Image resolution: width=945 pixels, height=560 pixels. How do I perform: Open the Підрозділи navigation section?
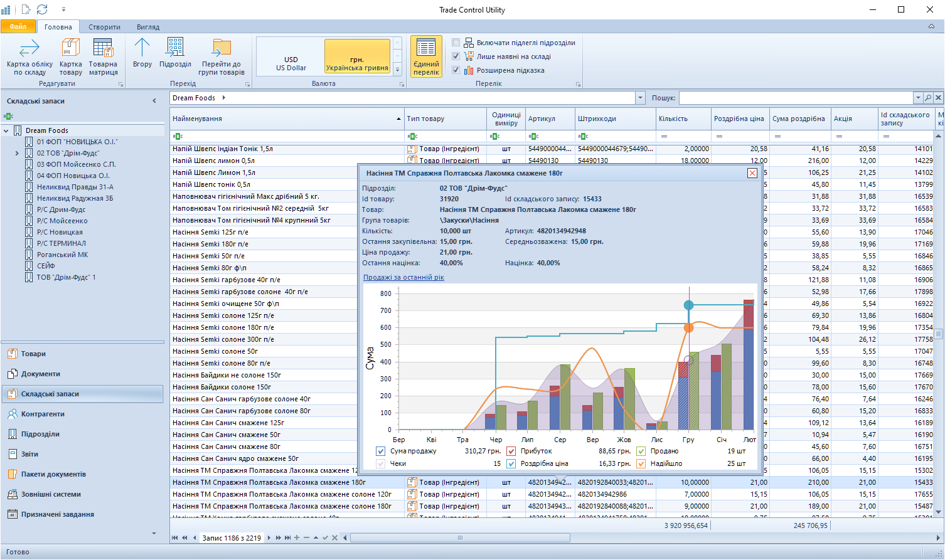pos(82,434)
